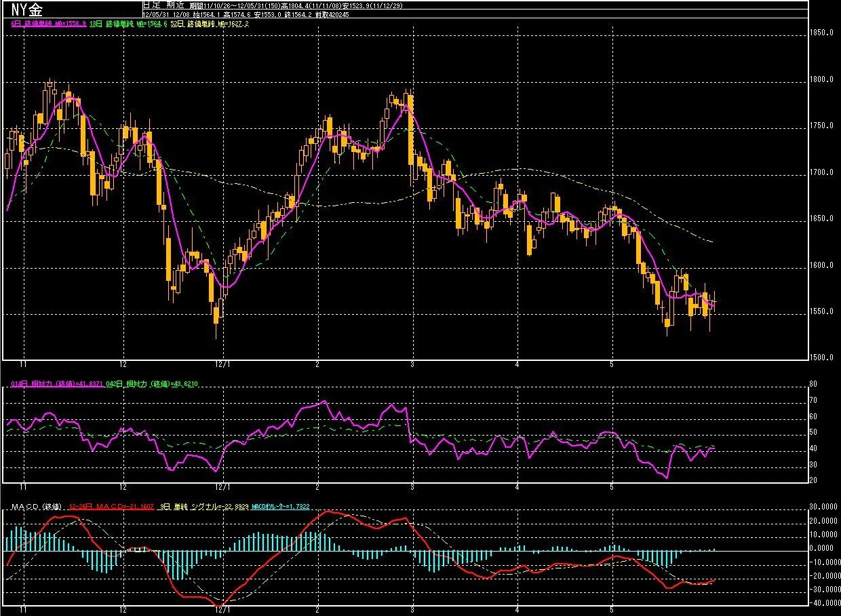Image resolution: width=841 pixels, height=616 pixels.
Task: Click the -10.0000 MACD axis label
Action: 825,562
